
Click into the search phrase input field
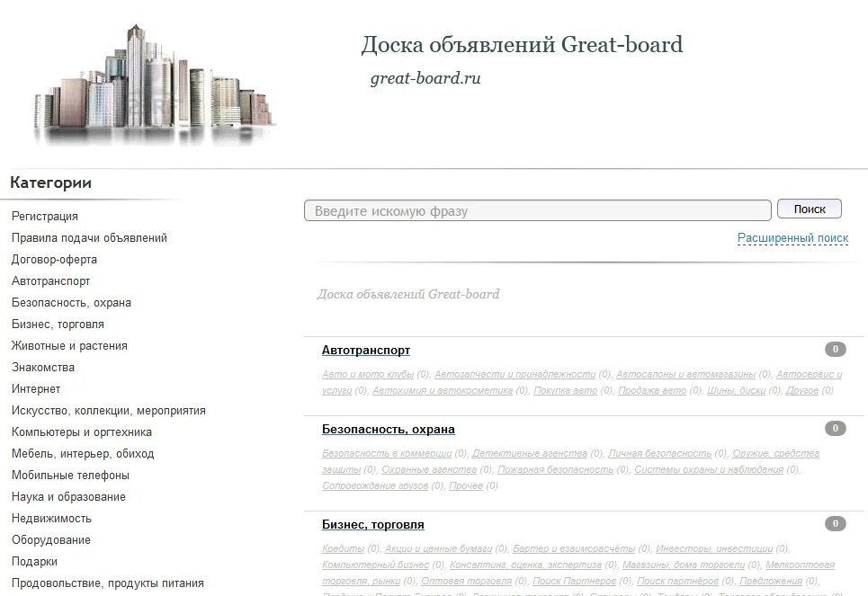pos(538,210)
